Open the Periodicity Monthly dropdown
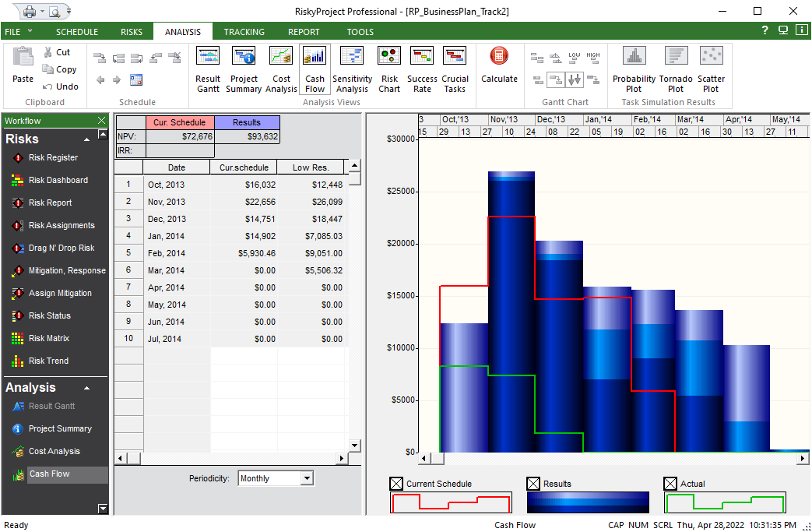Screen dimensions: 812x532 [x=307, y=478]
